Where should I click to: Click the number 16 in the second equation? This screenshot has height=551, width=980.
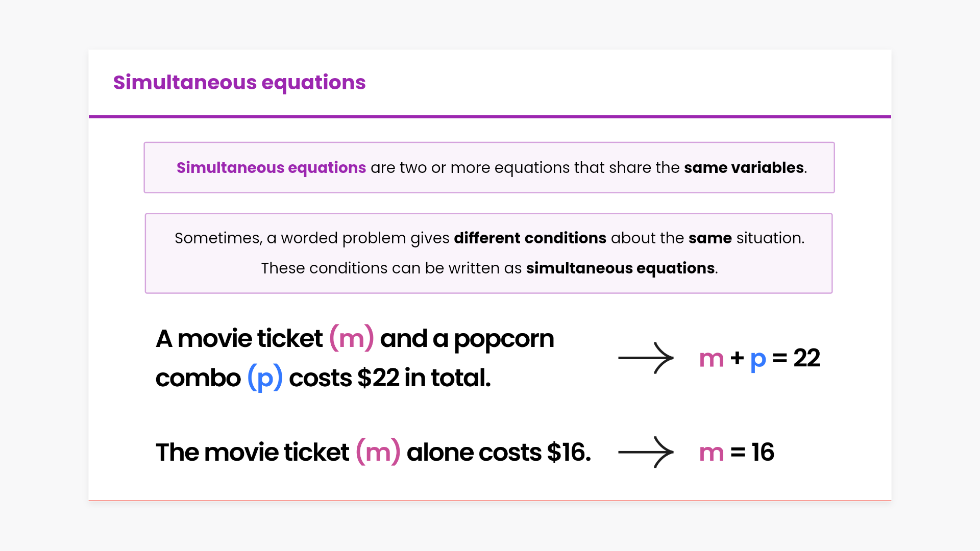763,453
